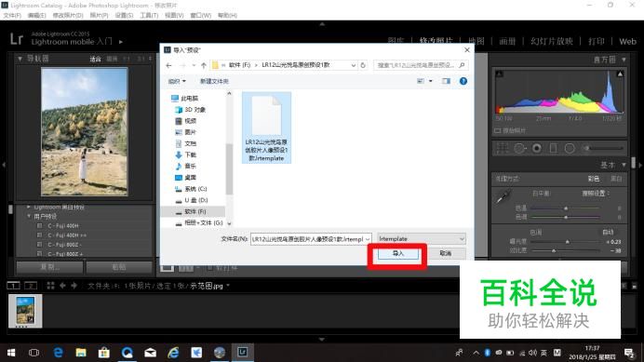Open the view options dropdown arrow
Image resolution: width=644 pixels, height=362 pixels.
(431, 81)
